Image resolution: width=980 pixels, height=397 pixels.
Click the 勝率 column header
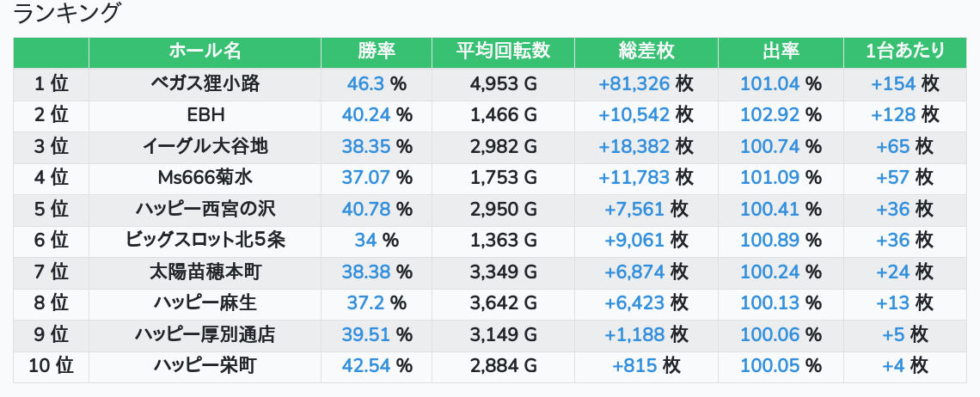(x=377, y=52)
